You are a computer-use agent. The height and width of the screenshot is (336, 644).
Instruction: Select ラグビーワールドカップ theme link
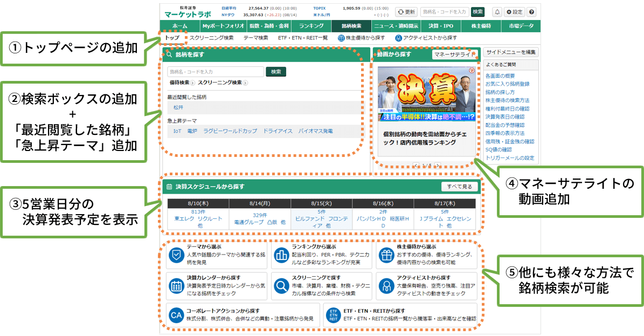231,131
